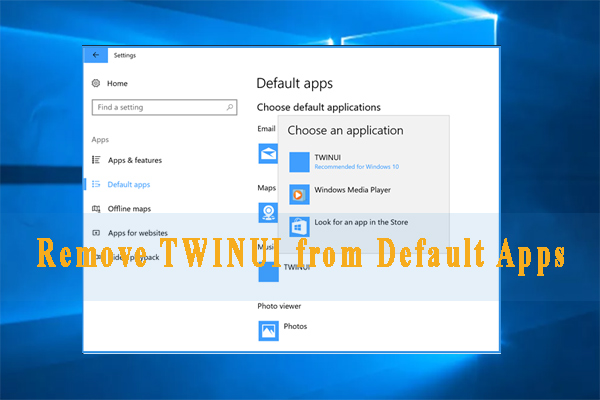This screenshot has width=600, height=400.
Task: Click the Offline maps map icon
Action: (96, 209)
